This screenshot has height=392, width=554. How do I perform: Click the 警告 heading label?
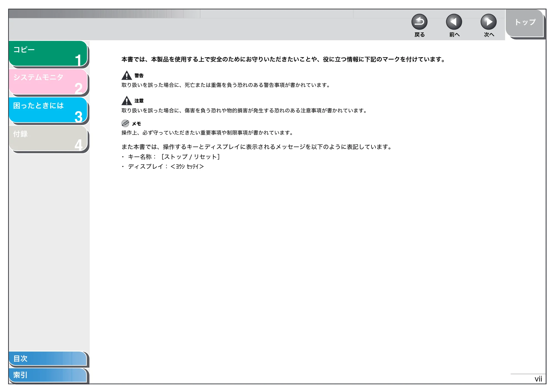click(139, 76)
